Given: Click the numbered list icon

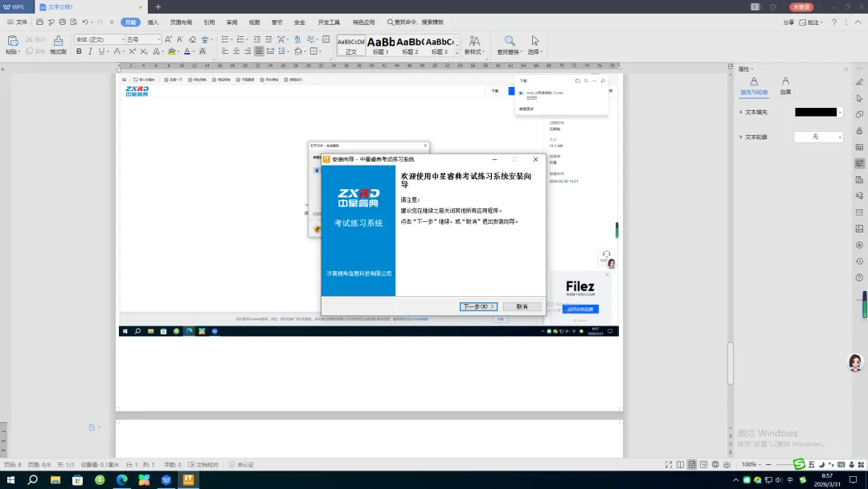Looking at the screenshot, I should [240, 39].
